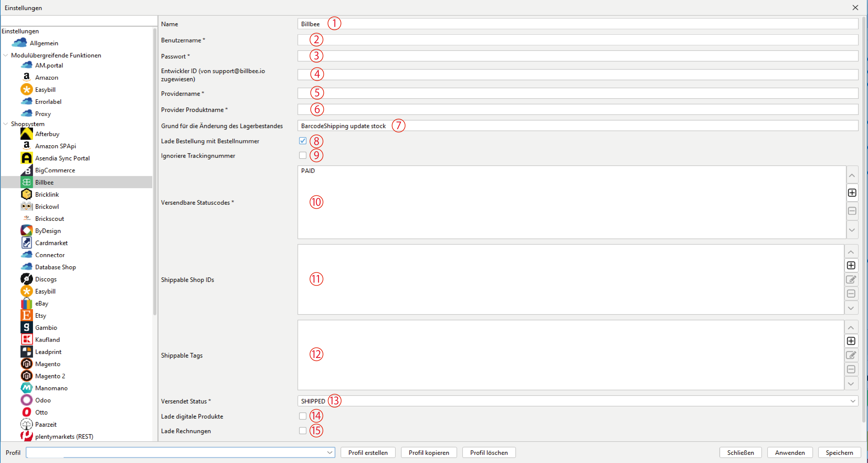Screen dimensions: 868x463
Task: Click the BigCommerce icon
Action: point(26,170)
